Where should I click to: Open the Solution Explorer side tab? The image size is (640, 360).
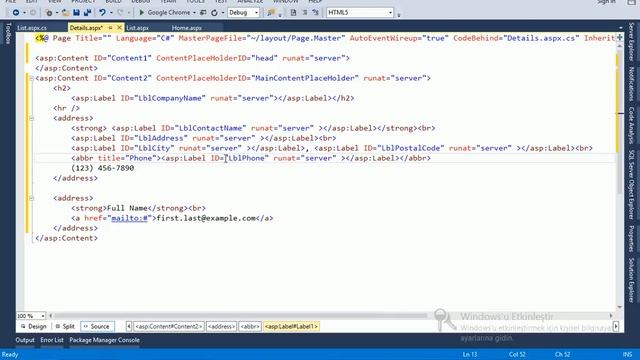pos(631,280)
